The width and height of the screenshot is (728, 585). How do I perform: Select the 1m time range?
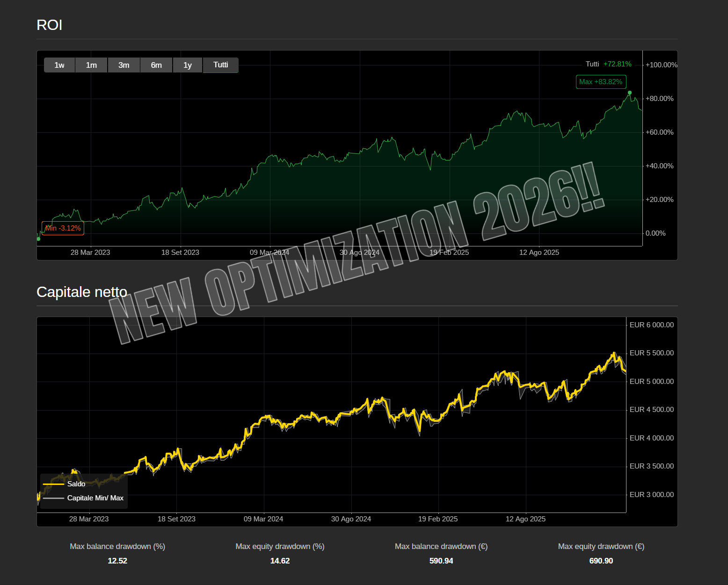click(x=91, y=65)
